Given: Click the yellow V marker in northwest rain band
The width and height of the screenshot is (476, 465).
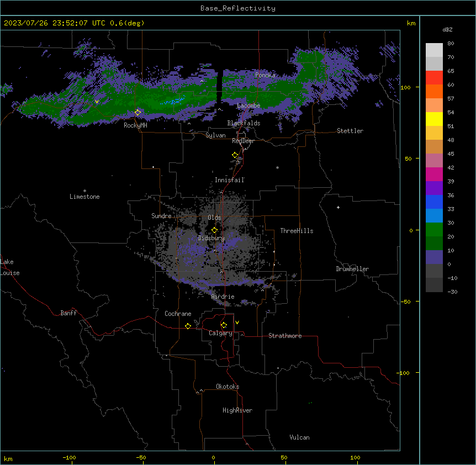Looking at the screenshot, I should coord(97,102).
